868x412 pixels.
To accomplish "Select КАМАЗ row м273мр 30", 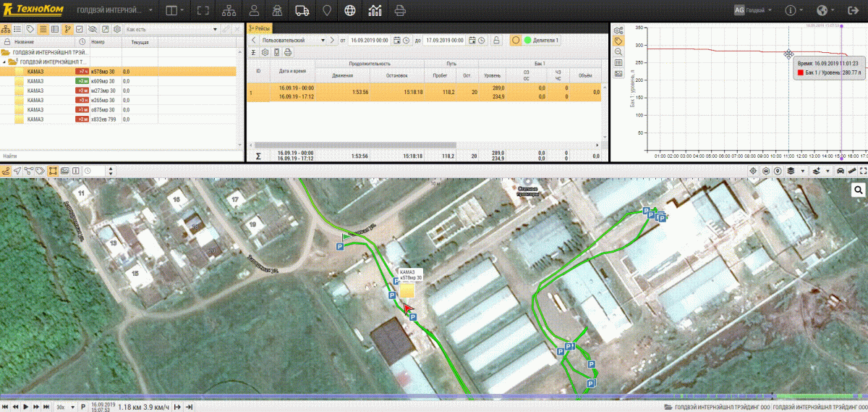I will [118, 91].
